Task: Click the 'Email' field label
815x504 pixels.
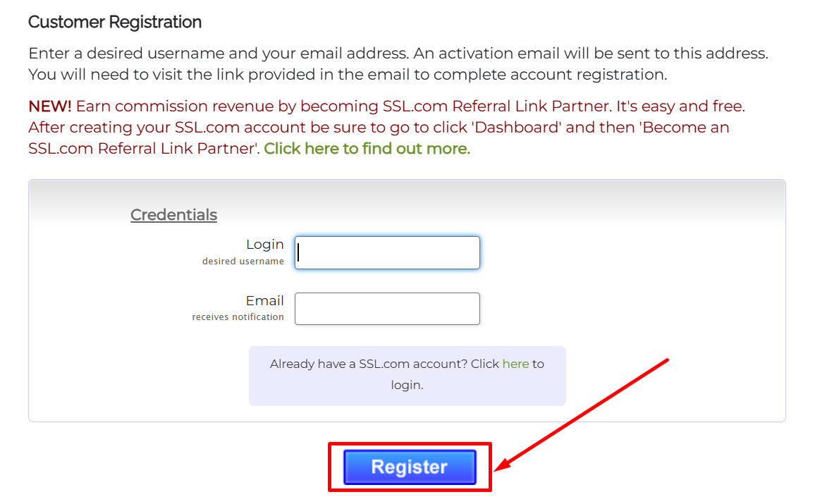Action: pyautogui.click(x=264, y=301)
